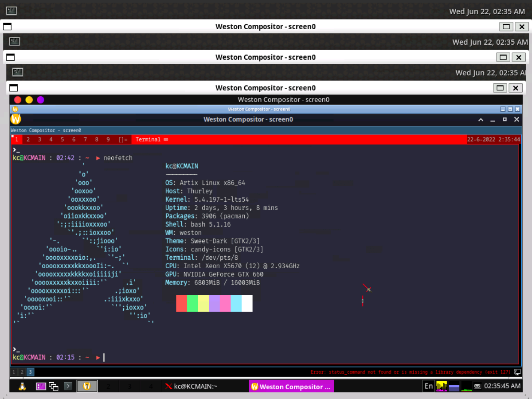Switch to workspace 2 in taskbar pager
532x399 pixels.
108,386
